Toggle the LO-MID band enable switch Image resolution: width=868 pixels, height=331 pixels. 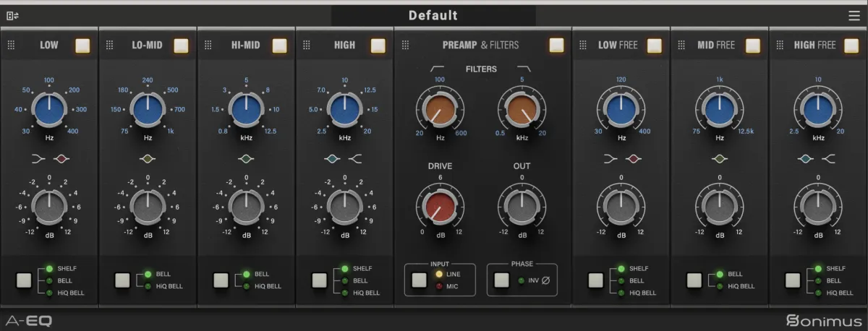[x=181, y=46]
